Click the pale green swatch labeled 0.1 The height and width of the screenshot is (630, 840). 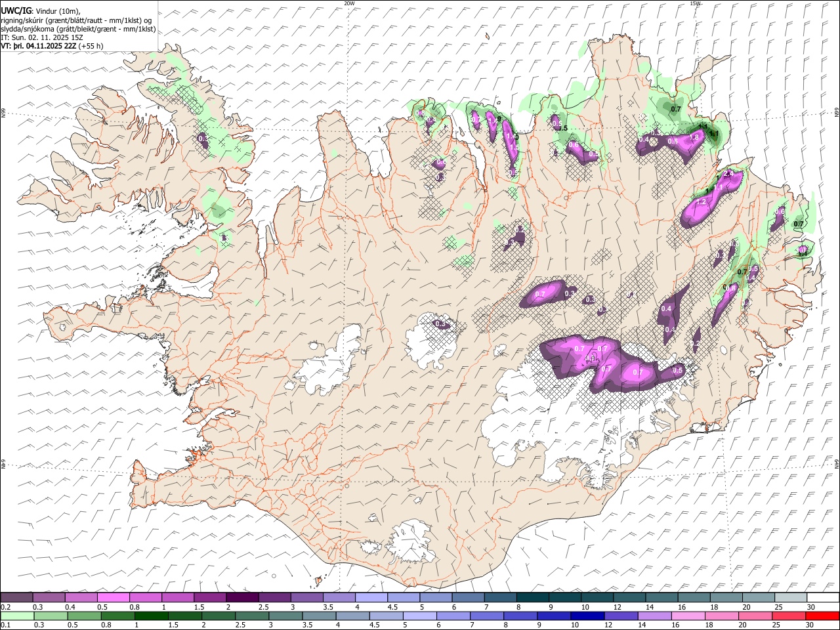pos(18,616)
